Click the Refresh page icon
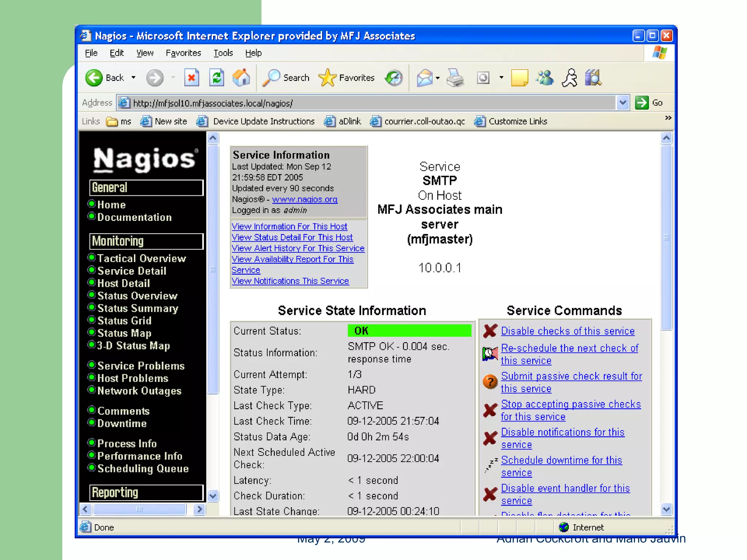The height and width of the screenshot is (560, 747). 217,78
